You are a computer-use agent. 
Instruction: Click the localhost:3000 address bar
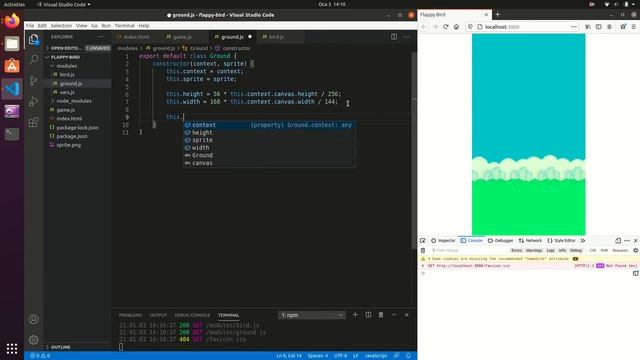[522, 27]
